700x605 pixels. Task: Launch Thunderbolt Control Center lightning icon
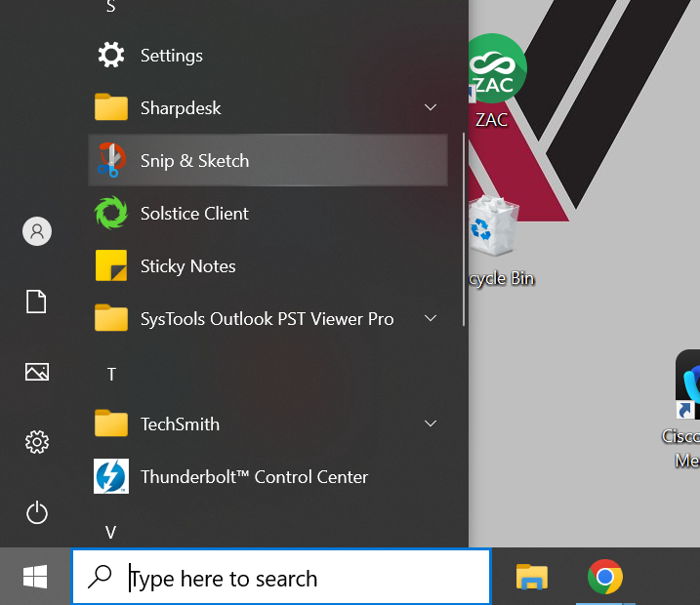pyautogui.click(x=110, y=476)
